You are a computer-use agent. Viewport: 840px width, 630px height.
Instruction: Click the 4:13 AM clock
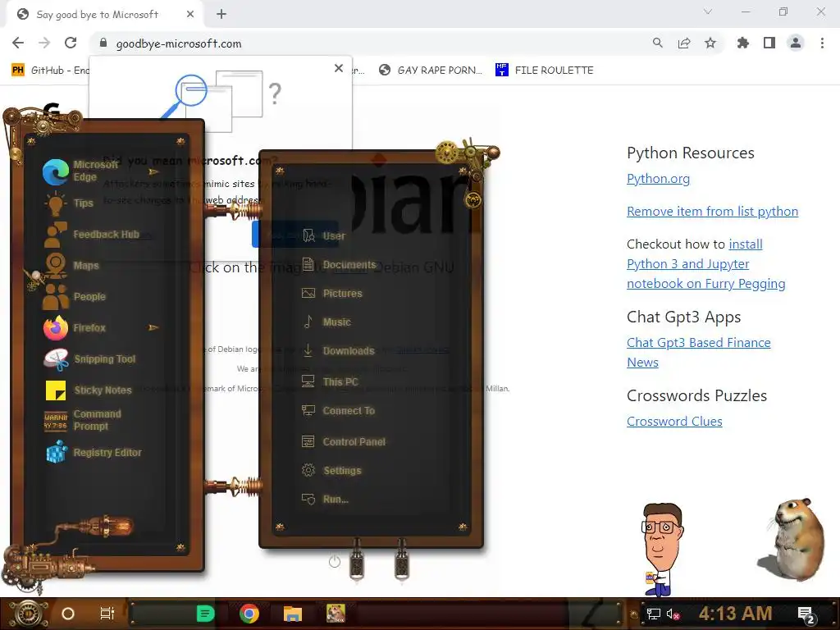tap(735, 614)
